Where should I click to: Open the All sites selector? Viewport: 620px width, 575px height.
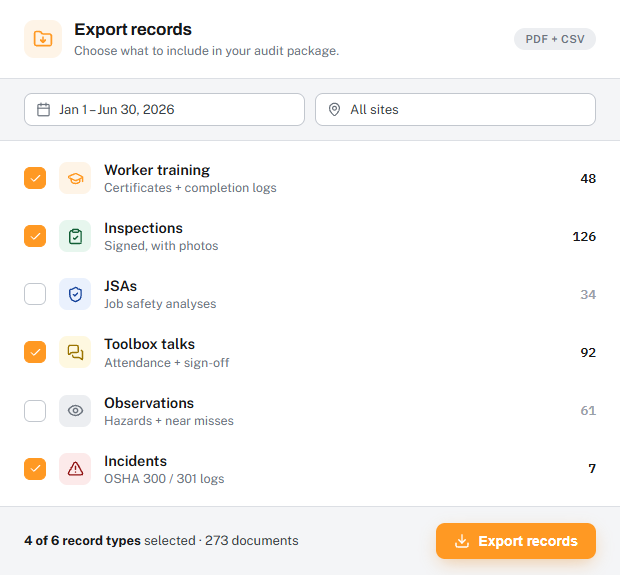456,110
